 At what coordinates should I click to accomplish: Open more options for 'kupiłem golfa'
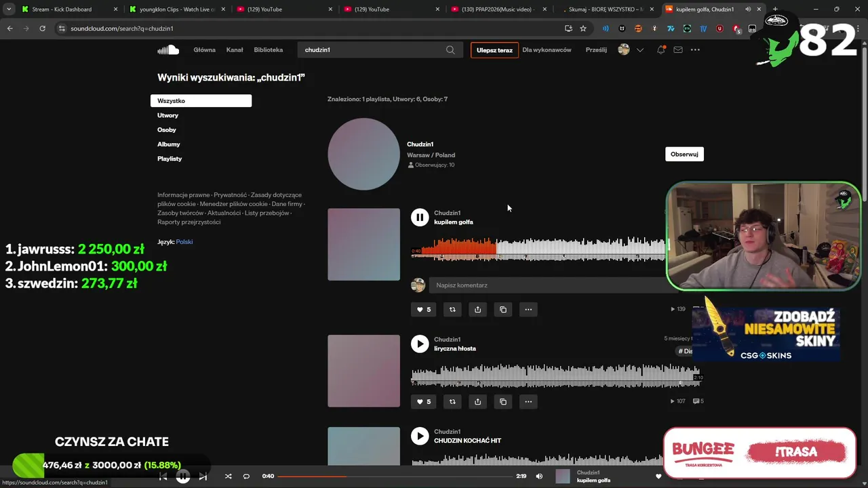(528, 309)
